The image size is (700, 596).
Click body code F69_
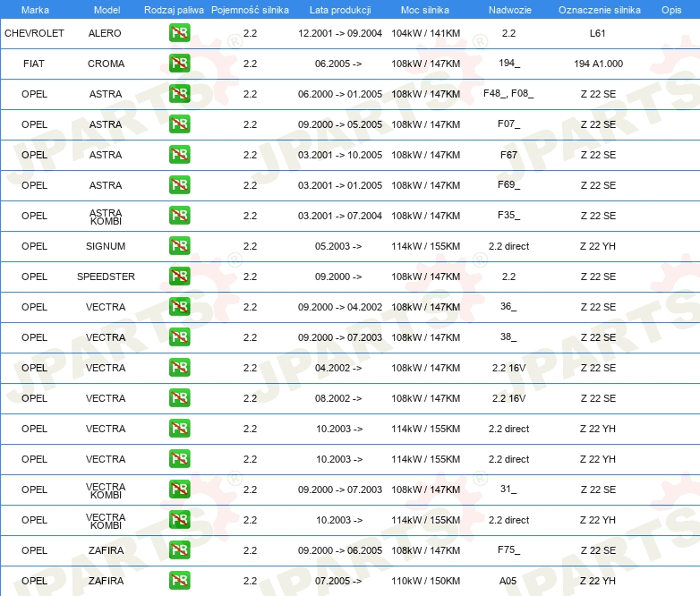pos(509,184)
